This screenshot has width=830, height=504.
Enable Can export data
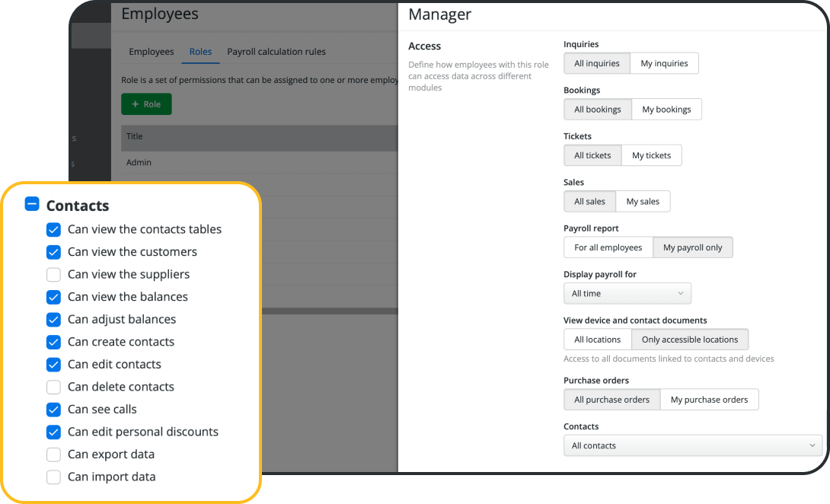[53, 455]
